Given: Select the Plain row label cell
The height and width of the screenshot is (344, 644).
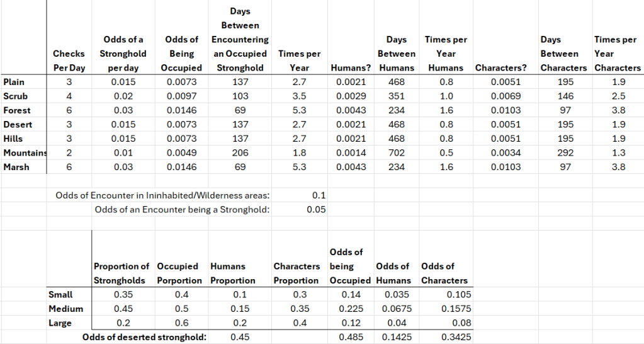Looking at the screenshot, I should coord(14,82).
